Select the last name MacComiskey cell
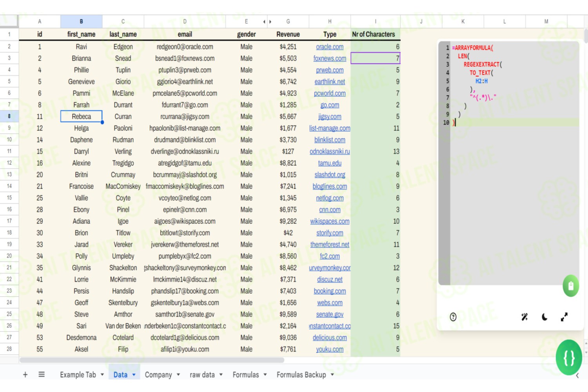588x392 pixels. point(123,187)
